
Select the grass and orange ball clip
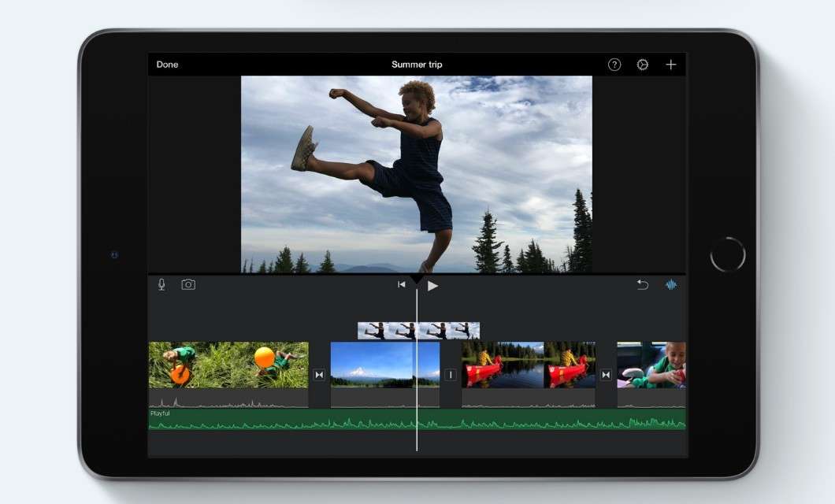(228, 365)
